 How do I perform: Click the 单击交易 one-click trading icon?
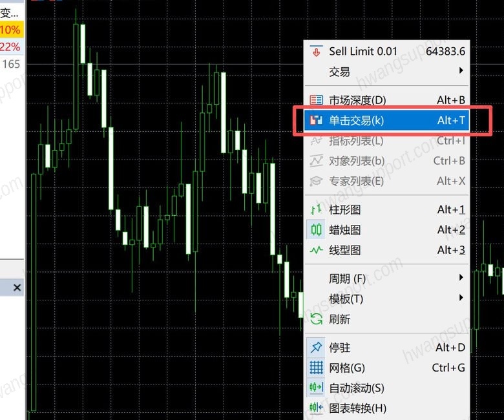(316, 120)
